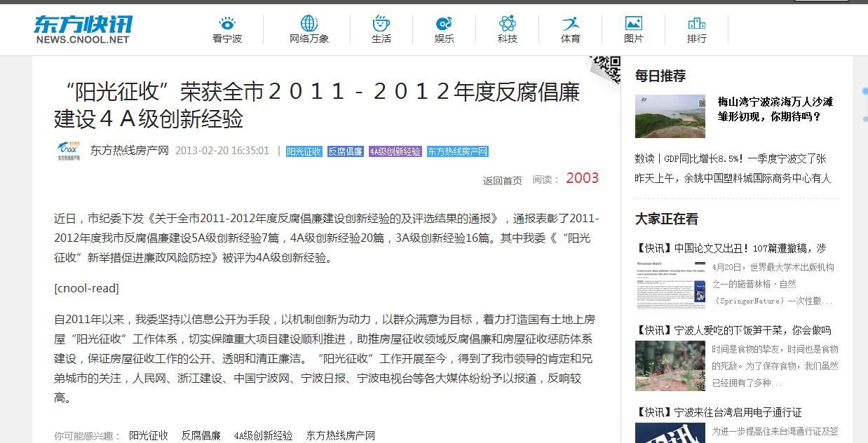Click the 科技 atom icon

tap(507, 24)
